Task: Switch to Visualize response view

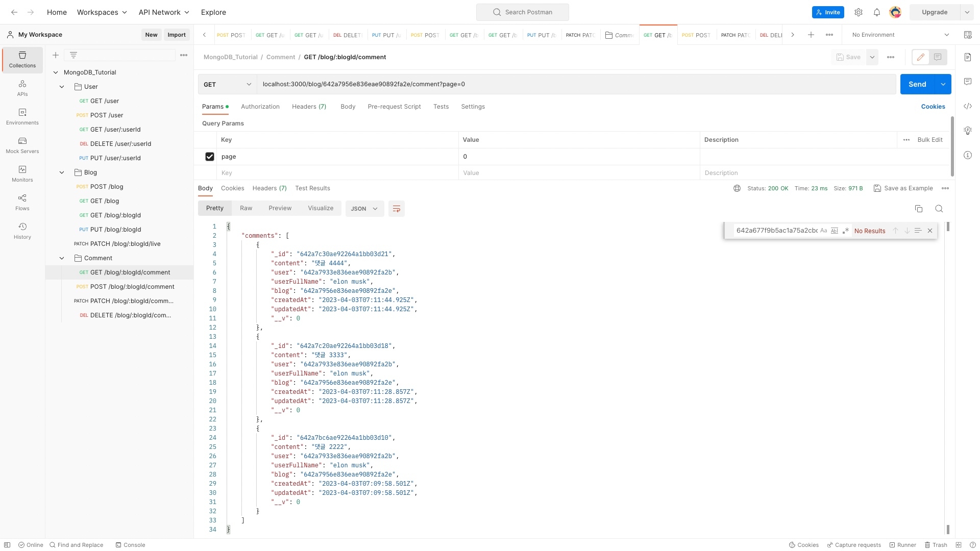Action: 321,208
